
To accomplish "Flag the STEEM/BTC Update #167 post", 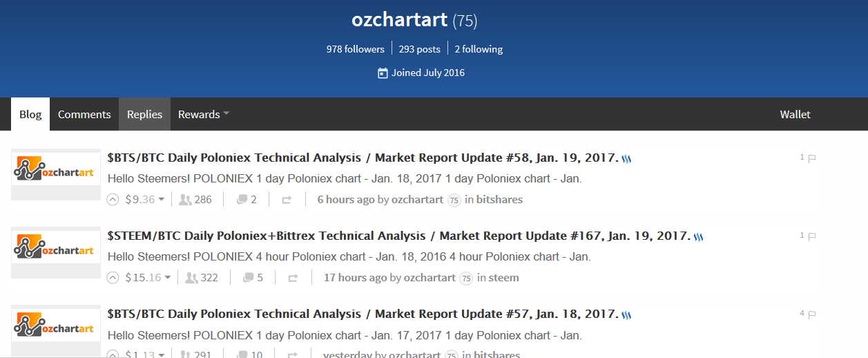I will coord(812,236).
